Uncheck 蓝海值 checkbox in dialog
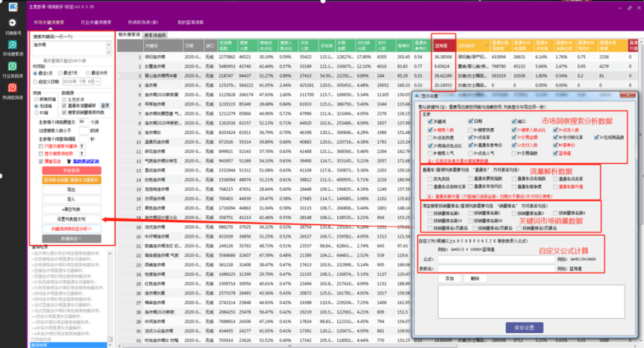The height and width of the screenshot is (348, 644). 556,153
